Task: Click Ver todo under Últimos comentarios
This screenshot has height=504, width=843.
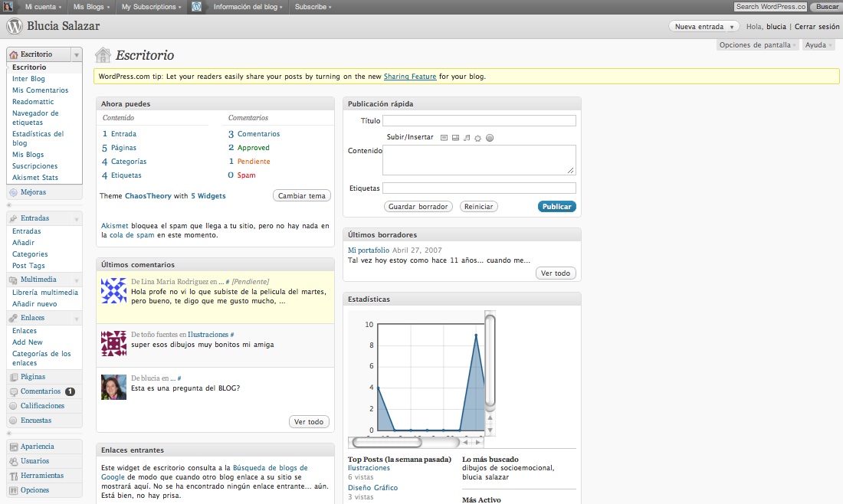Action: [309, 422]
